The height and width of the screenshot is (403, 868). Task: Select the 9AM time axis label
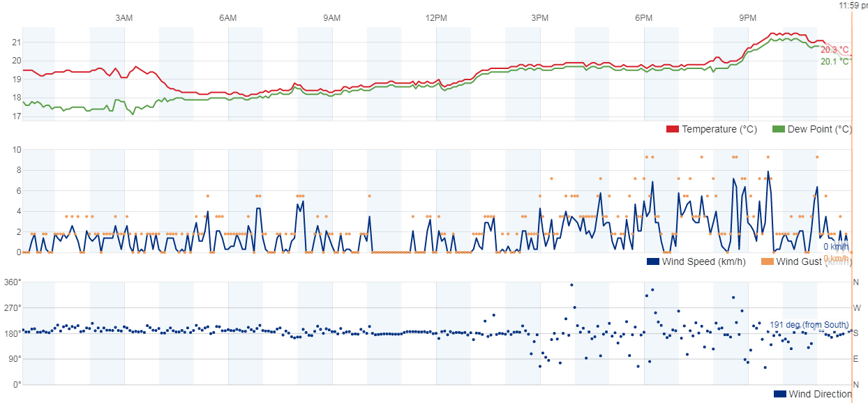tap(332, 17)
